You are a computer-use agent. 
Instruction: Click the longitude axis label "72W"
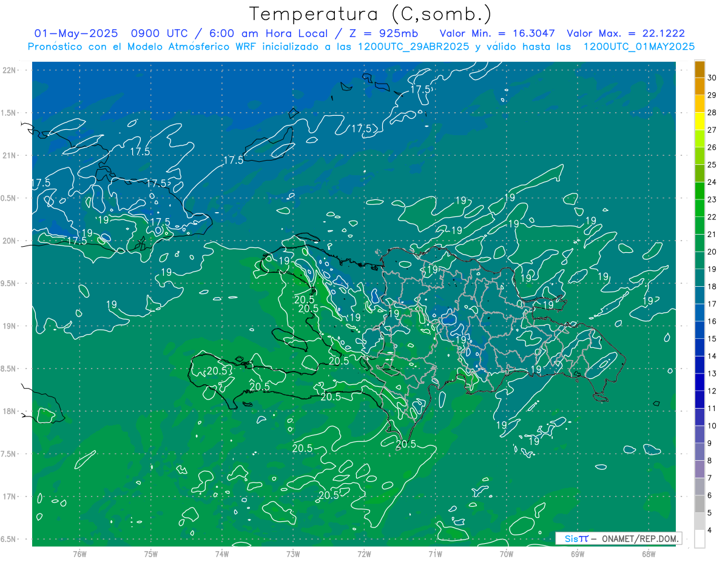coord(364,554)
